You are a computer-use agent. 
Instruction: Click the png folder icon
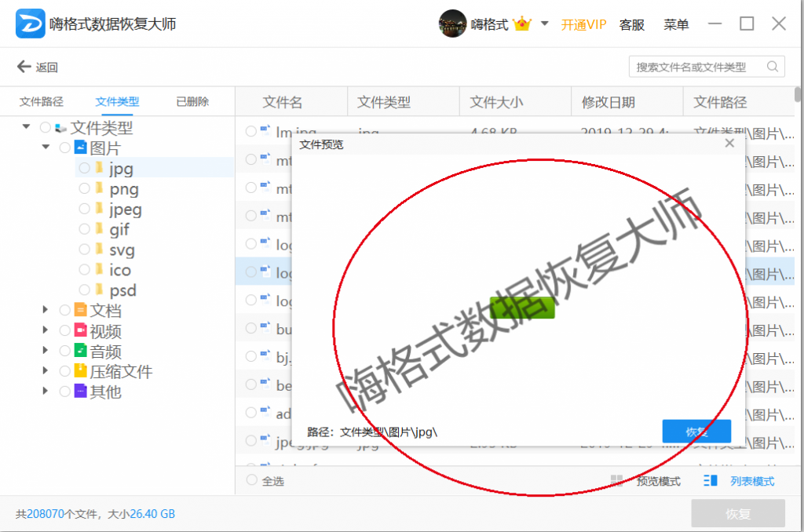(x=100, y=188)
